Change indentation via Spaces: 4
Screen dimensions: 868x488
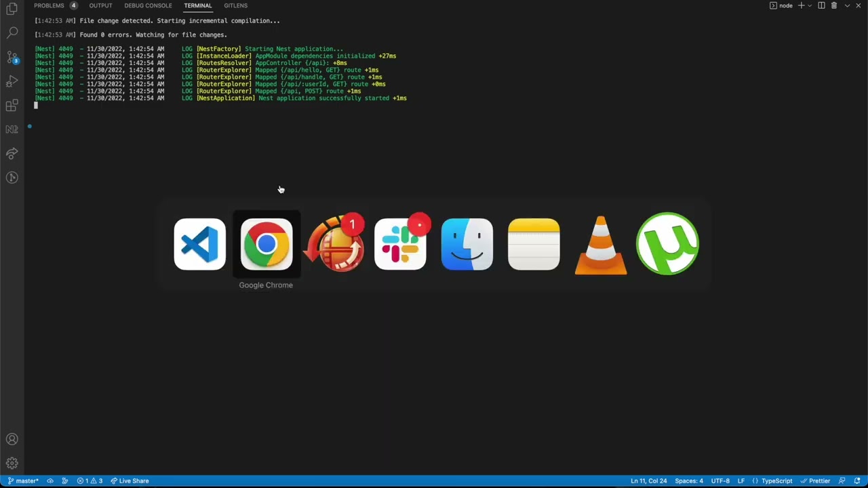[x=689, y=481]
